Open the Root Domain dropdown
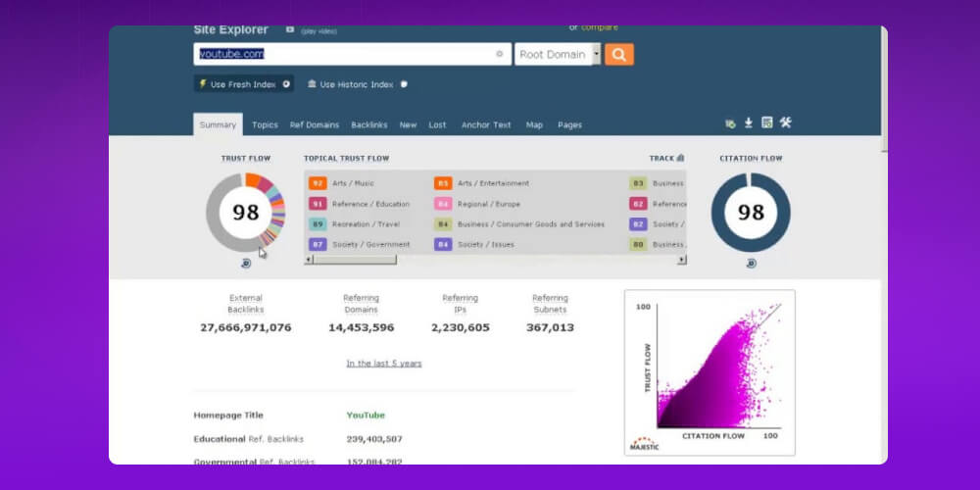This screenshot has width=980, height=490. coord(557,55)
